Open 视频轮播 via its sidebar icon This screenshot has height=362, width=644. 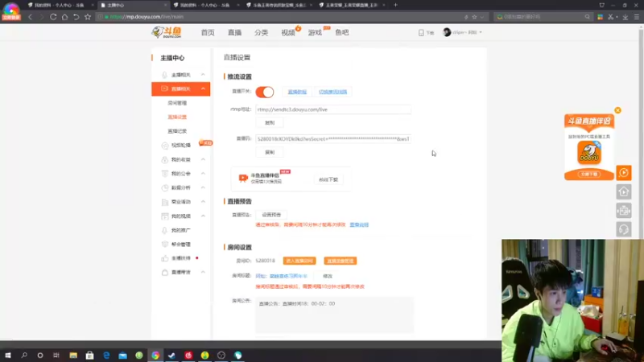165,146
